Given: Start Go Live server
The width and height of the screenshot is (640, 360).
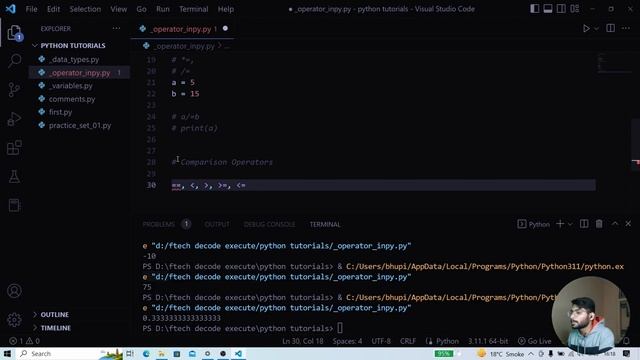Looking at the screenshot, I should pyautogui.click(x=534, y=341).
